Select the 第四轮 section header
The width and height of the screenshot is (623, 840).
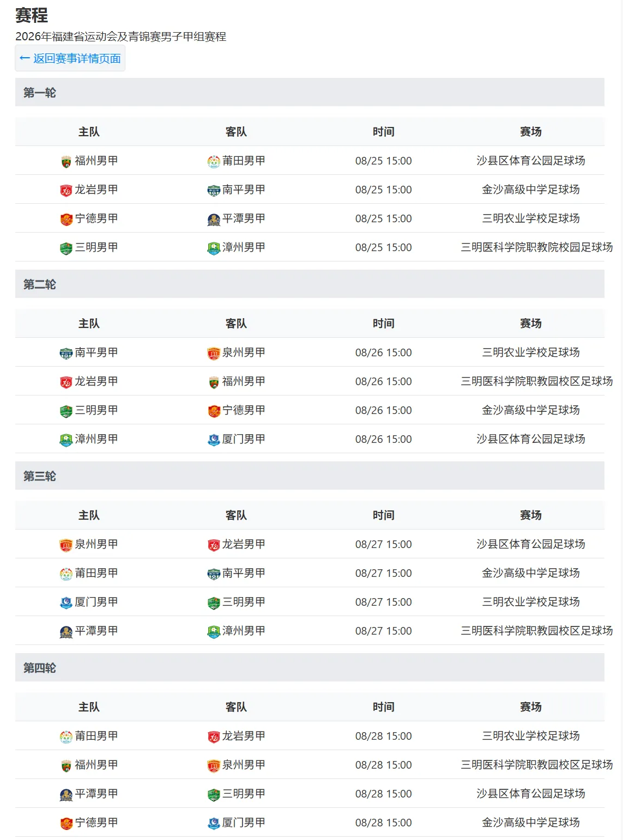pyautogui.click(x=310, y=667)
